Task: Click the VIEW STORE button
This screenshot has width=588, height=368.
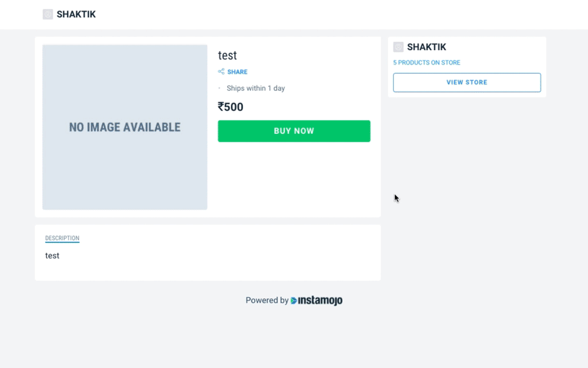Action: pyautogui.click(x=467, y=82)
